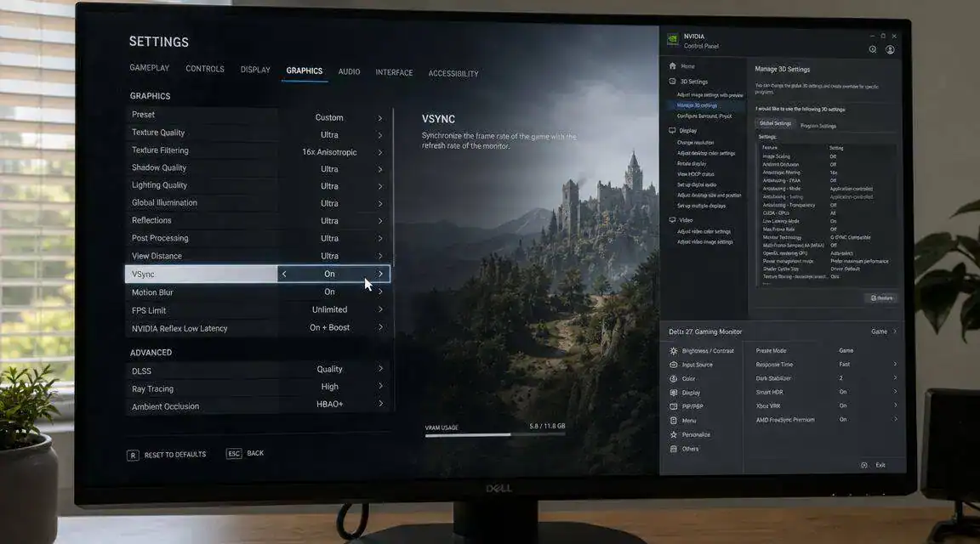Select the PIP/PBP icon in monitor menu
Image resolution: width=980 pixels, height=544 pixels.
click(x=674, y=406)
